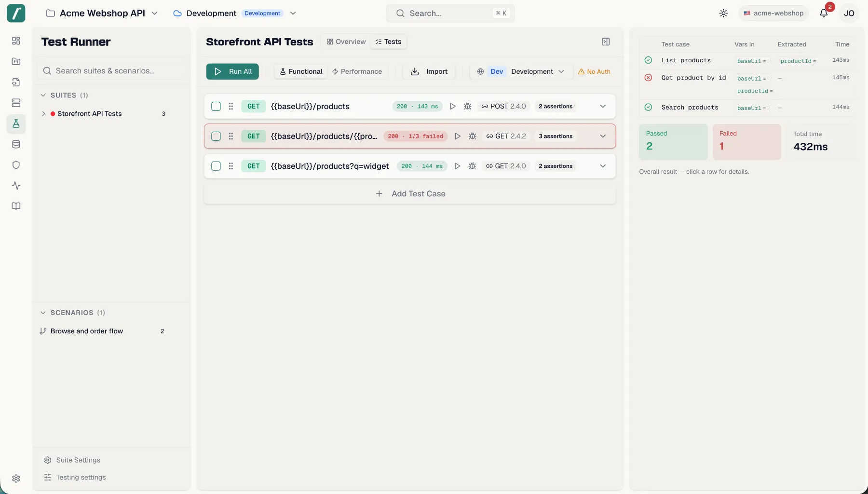868x494 pixels.
Task: Open the Test Runner flask sidebar icon
Action: pyautogui.click(x=16, y=123)
